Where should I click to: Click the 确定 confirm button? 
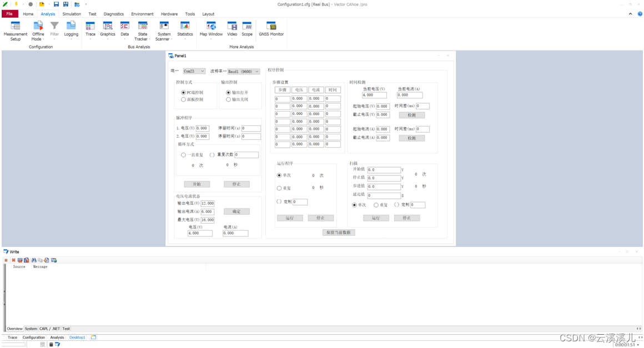[x=237, y=211]
